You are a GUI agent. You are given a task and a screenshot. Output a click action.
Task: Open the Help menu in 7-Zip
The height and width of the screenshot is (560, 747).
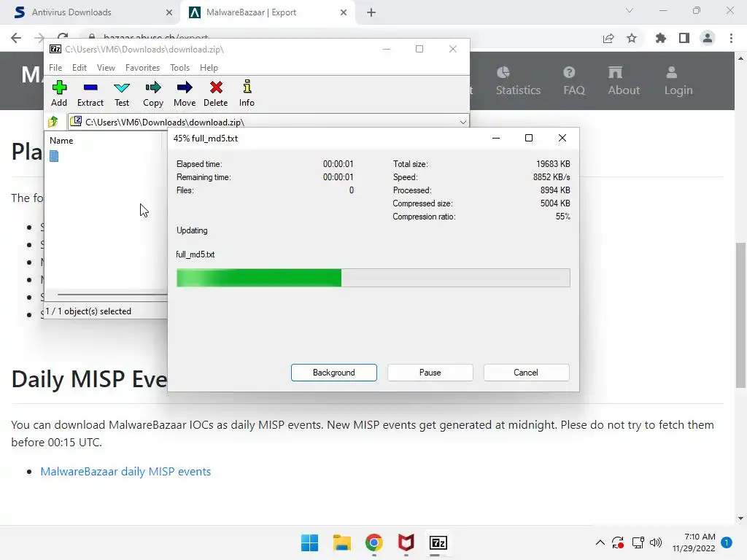[x=209, y=68]
